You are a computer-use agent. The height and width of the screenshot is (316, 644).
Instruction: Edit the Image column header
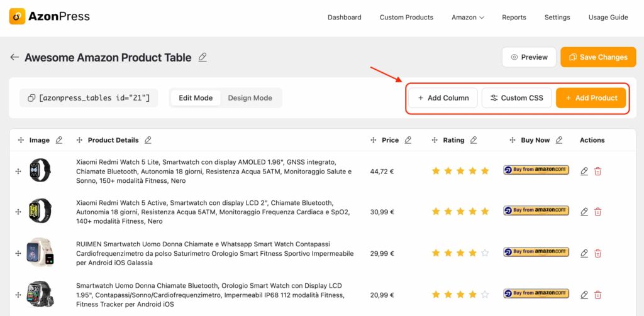[x=59, y=140]
